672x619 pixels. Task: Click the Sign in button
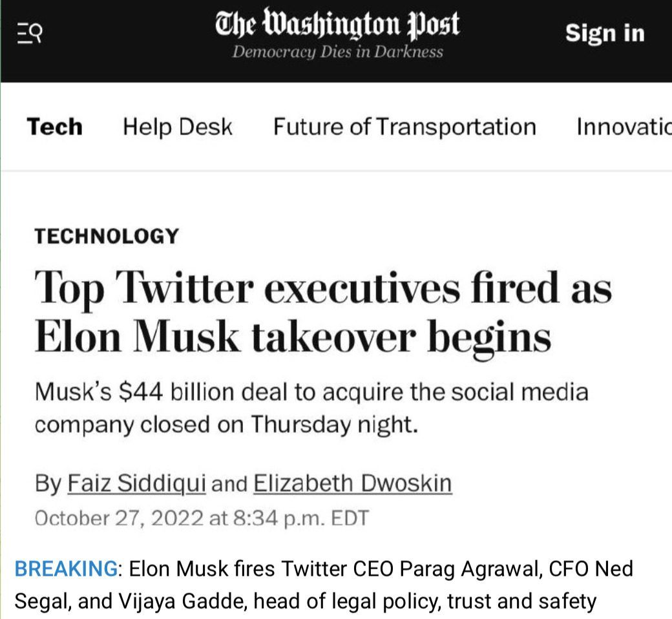[604, 33]
